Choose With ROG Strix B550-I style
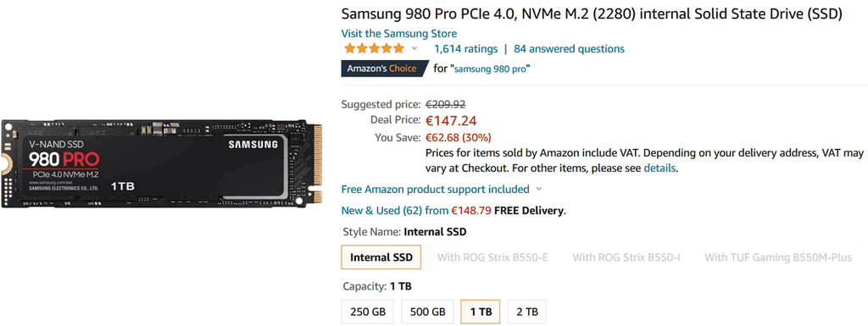The image size is (868, 326). coord(626,257)
